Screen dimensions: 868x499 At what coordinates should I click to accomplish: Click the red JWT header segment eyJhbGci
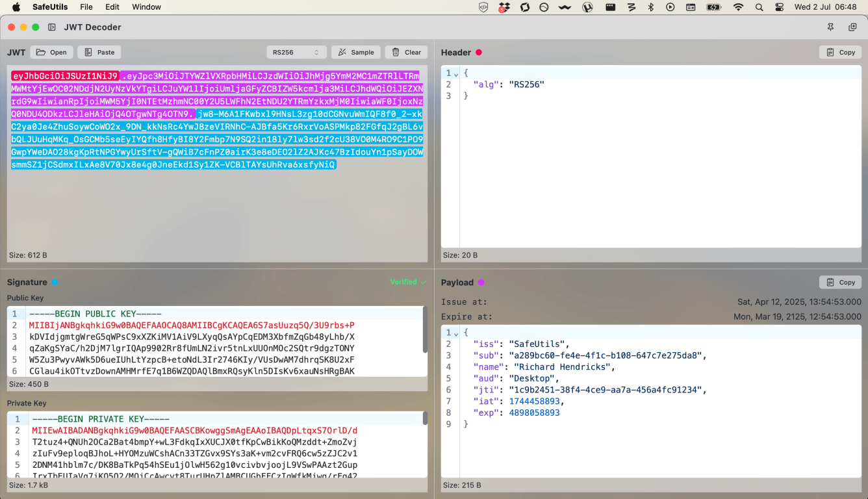coord(65,76)
